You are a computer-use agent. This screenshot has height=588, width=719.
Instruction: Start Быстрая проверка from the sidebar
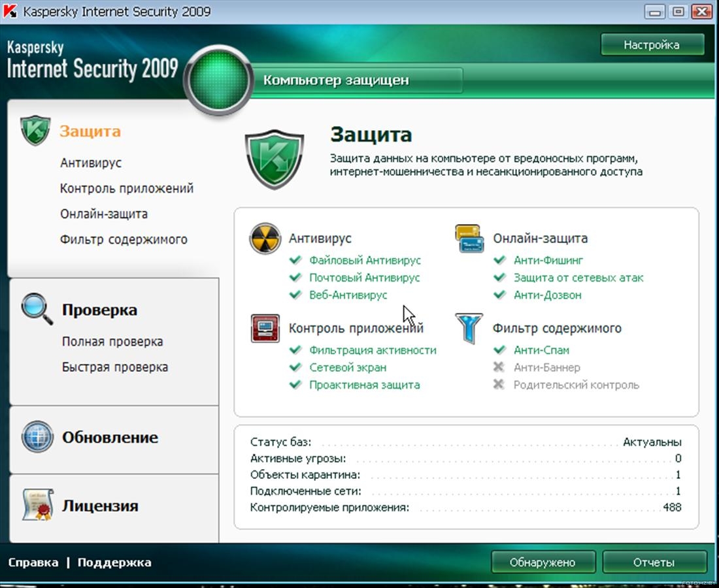pyautogui.click(x=115, y=367)
